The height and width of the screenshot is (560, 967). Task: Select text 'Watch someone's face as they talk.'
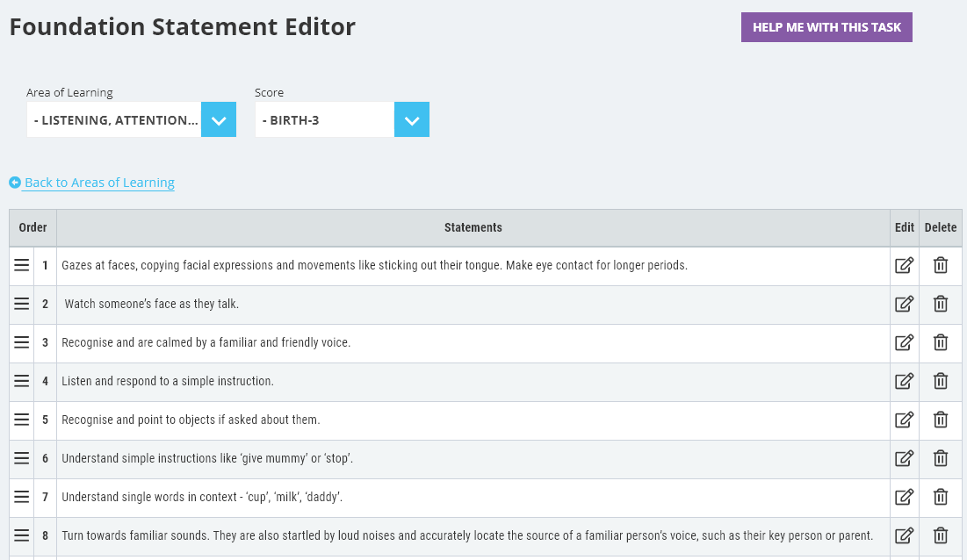pyautogui.click(x=152, y=304)
